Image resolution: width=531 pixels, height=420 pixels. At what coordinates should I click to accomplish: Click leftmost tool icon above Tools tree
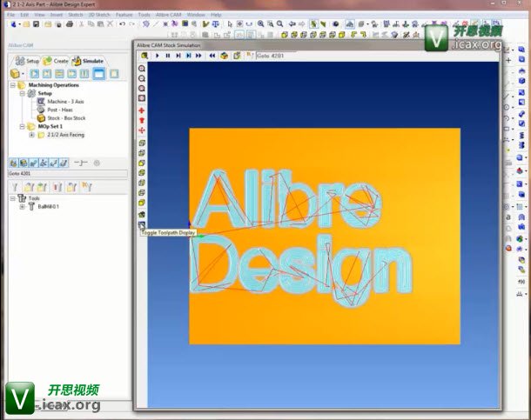coord(15,187)
